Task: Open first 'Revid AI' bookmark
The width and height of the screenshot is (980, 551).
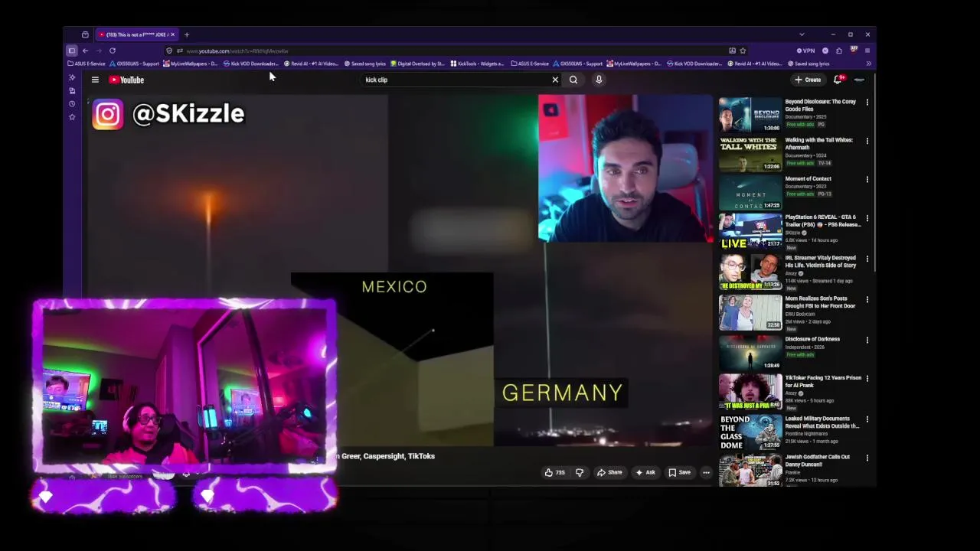Action: (311, 64)
